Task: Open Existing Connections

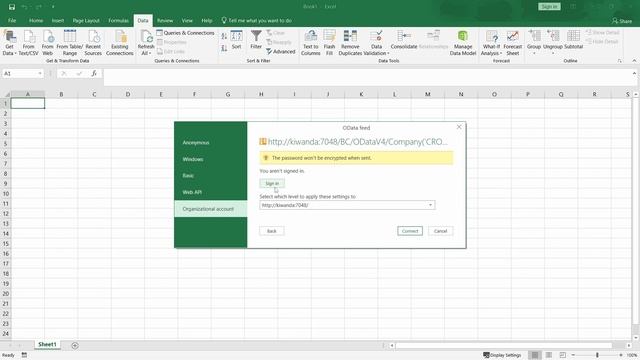Action: pos(120,42)
